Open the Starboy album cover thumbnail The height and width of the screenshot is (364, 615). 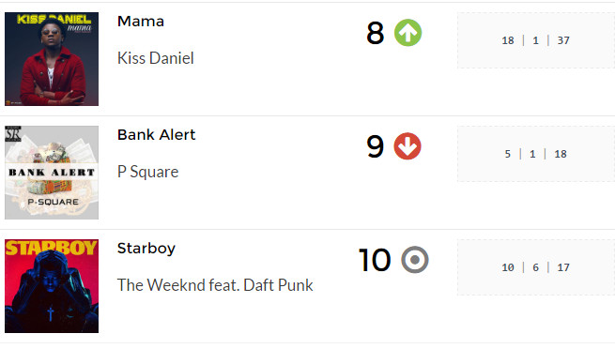(x=52, y=286)
